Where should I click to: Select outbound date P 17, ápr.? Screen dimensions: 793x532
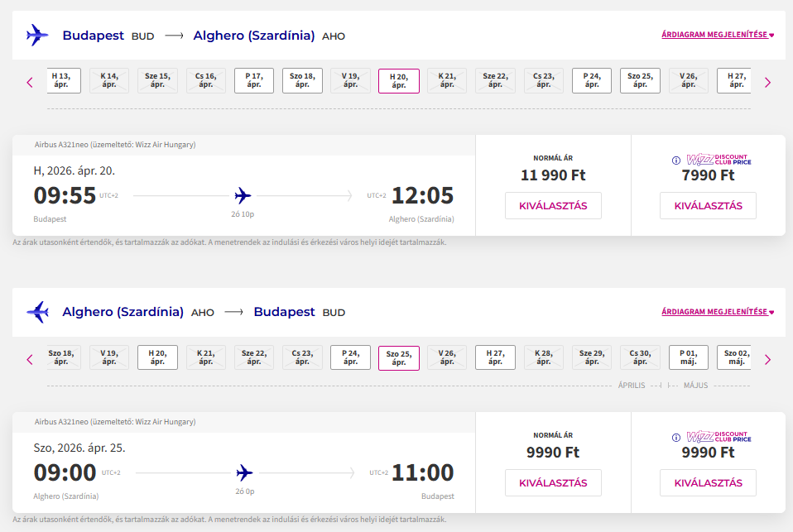point(254,80)
